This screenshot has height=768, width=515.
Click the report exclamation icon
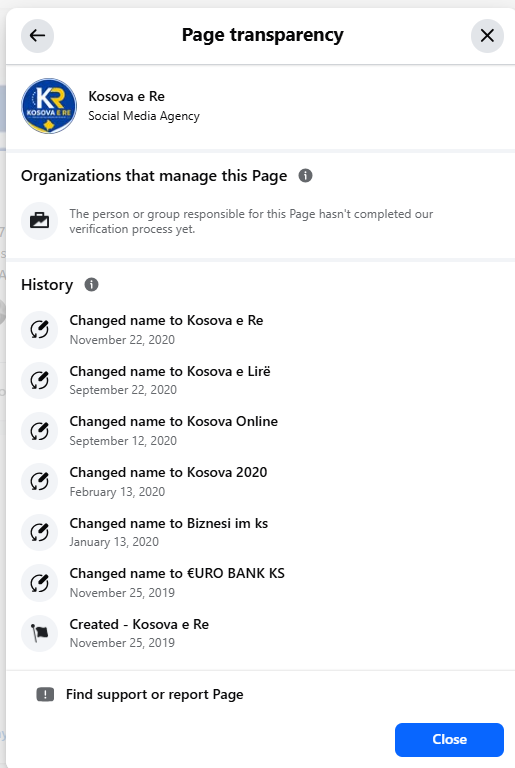point(45,695)
